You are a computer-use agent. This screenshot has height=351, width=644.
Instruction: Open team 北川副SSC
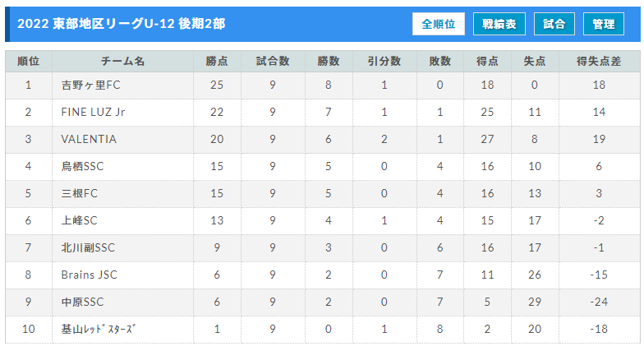(88, 247)
